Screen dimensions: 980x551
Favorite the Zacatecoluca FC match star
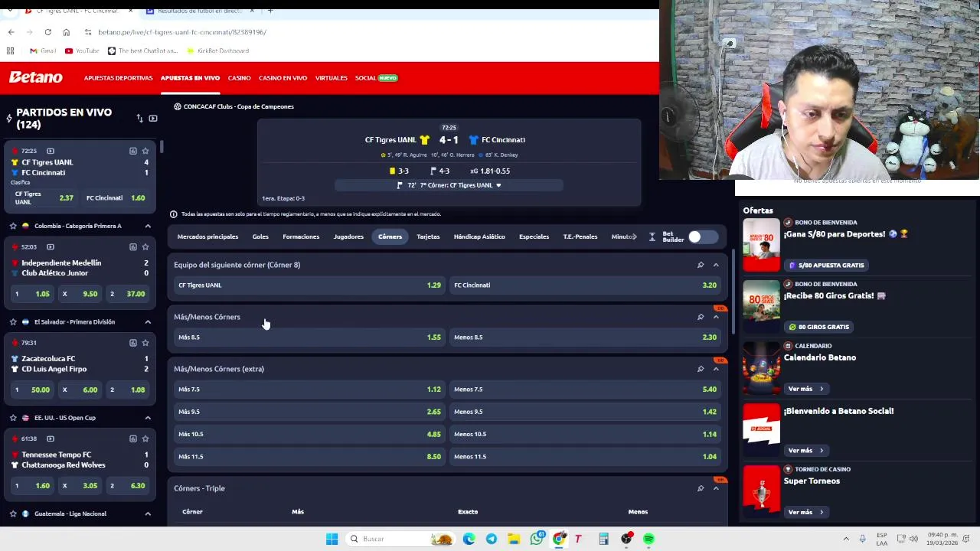point(145,343)
